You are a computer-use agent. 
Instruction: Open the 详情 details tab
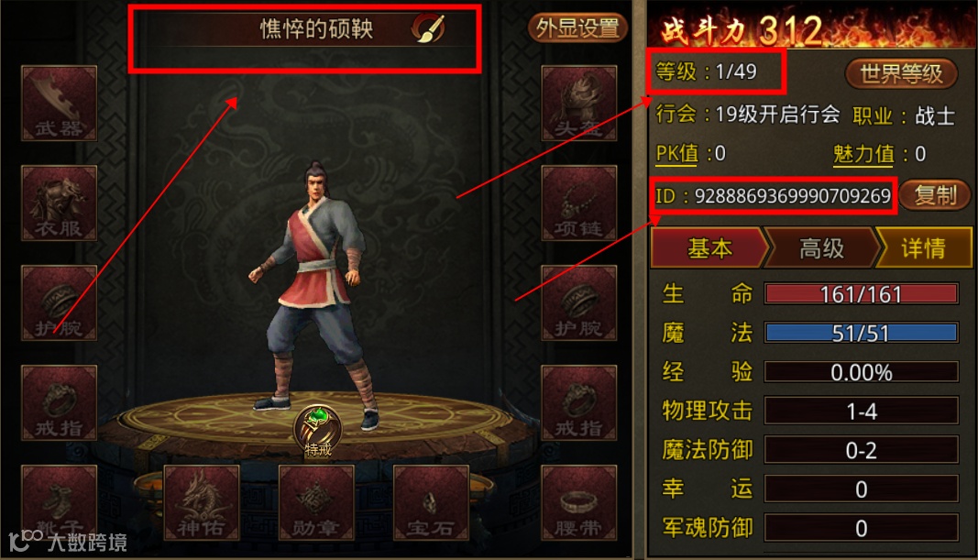(x=924, y=248)
